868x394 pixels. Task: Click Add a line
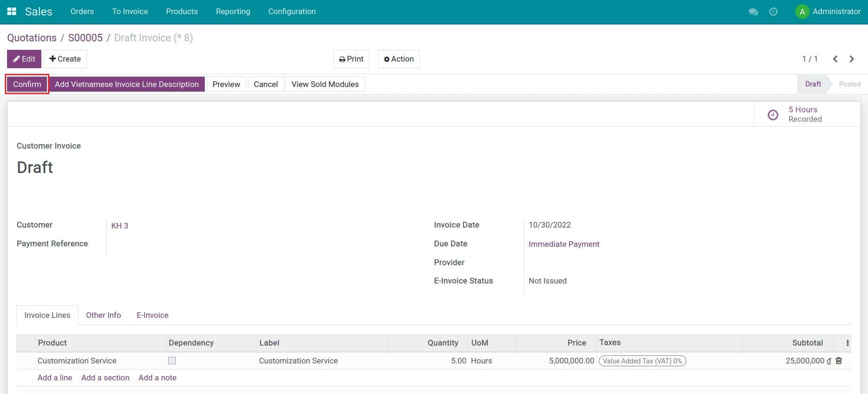pos(55,378)
